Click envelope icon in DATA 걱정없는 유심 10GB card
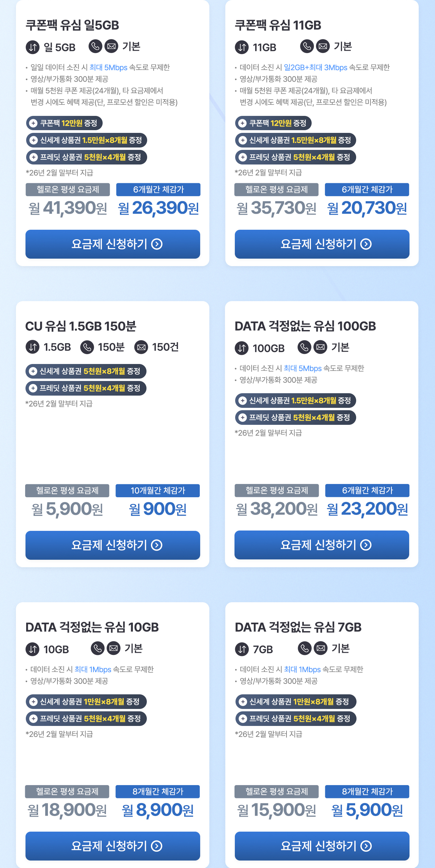This screenshot has height=868, width=435. click(114, 648)
